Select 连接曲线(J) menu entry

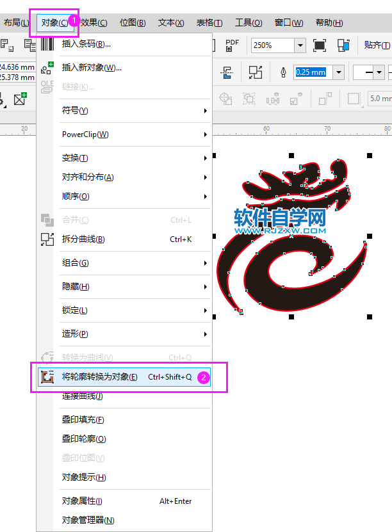coord(124,396)
